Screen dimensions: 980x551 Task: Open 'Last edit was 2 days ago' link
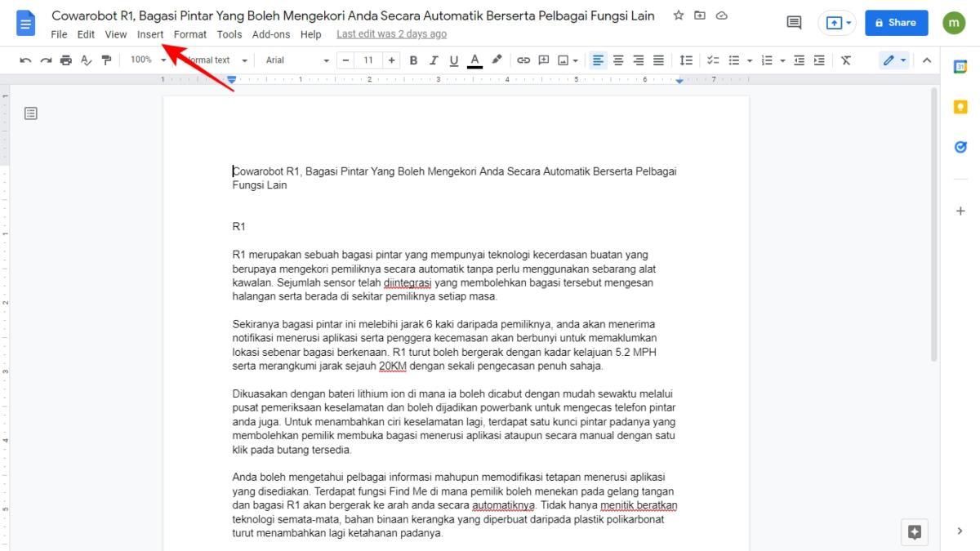point(391,34)
